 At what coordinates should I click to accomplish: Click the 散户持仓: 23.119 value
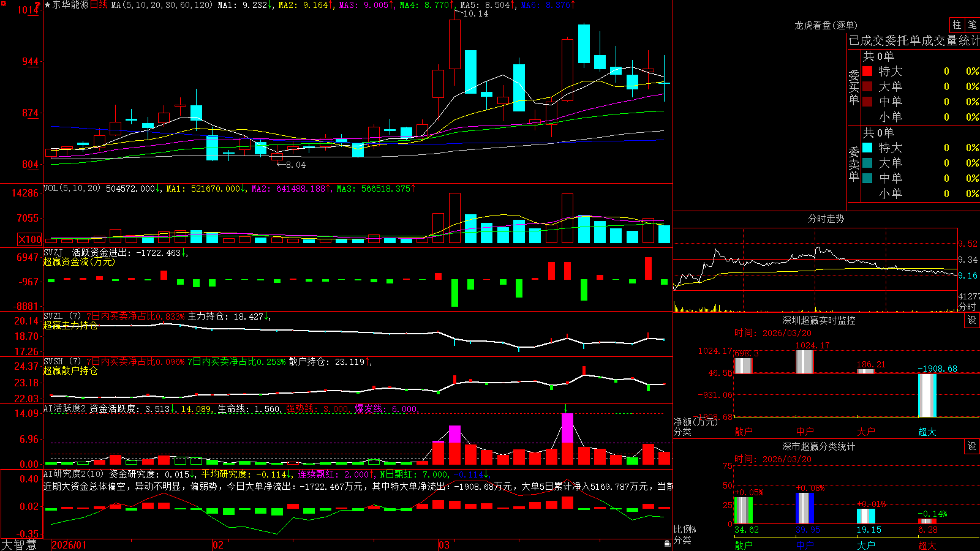[326, 362]
